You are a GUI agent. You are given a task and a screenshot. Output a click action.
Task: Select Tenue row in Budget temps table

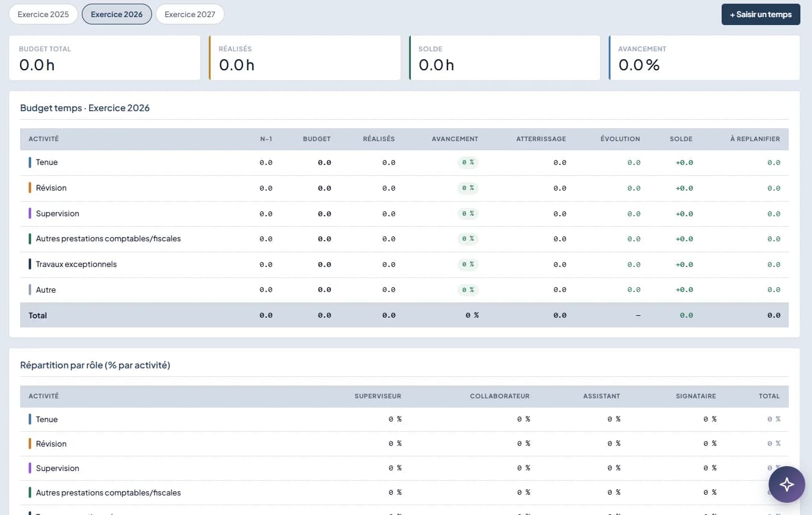coord(404,163)
